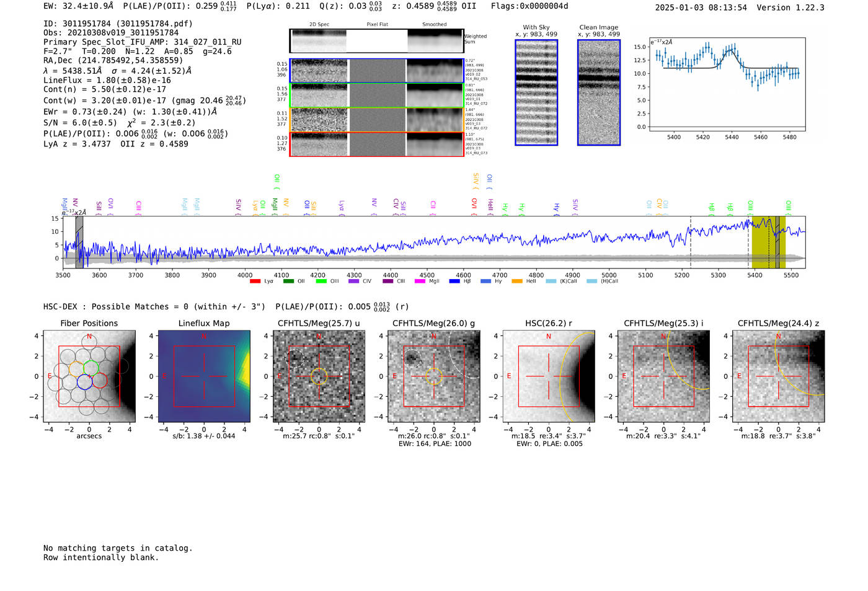Select the blue-bordered fiber spectrum row

pos(376,71)
